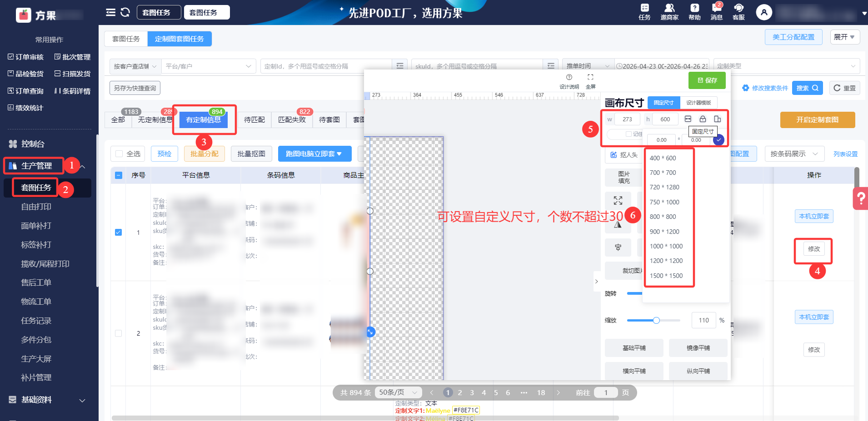The image size is (868, 421).
Task: Click the user avatar icon
Action: [x=764, y=12]
